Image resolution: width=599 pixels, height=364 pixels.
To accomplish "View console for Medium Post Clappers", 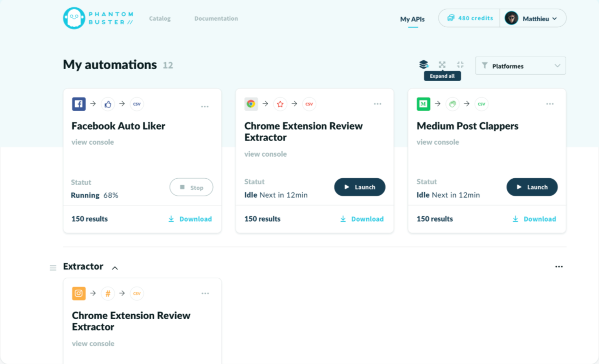I will [438, 142].
